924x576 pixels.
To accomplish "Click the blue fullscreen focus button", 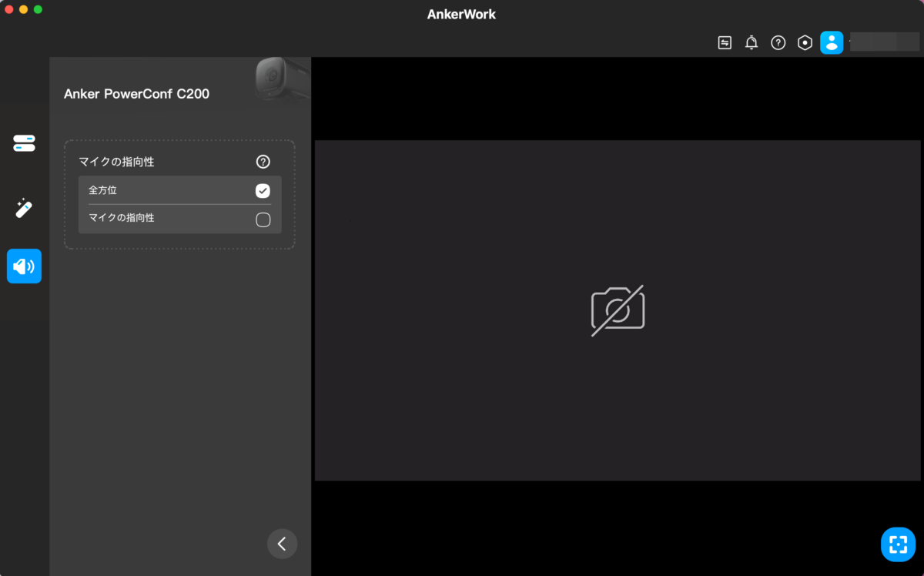I will (x=898, y=544).
